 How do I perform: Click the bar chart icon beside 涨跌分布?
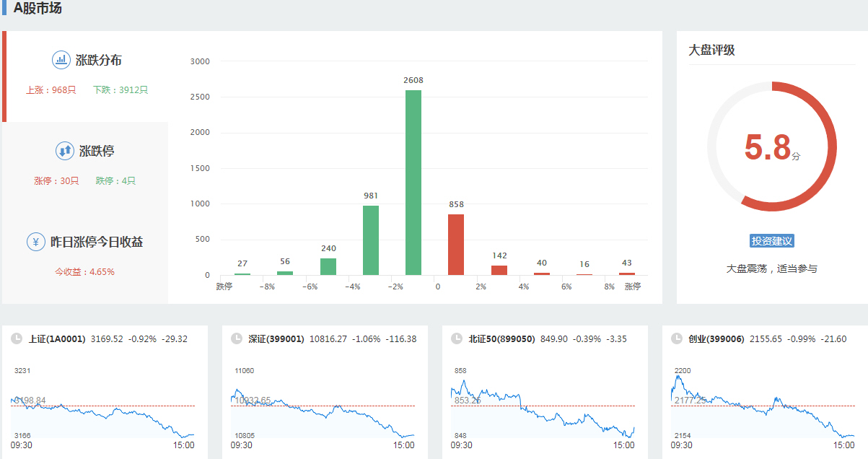pos(61,60)
